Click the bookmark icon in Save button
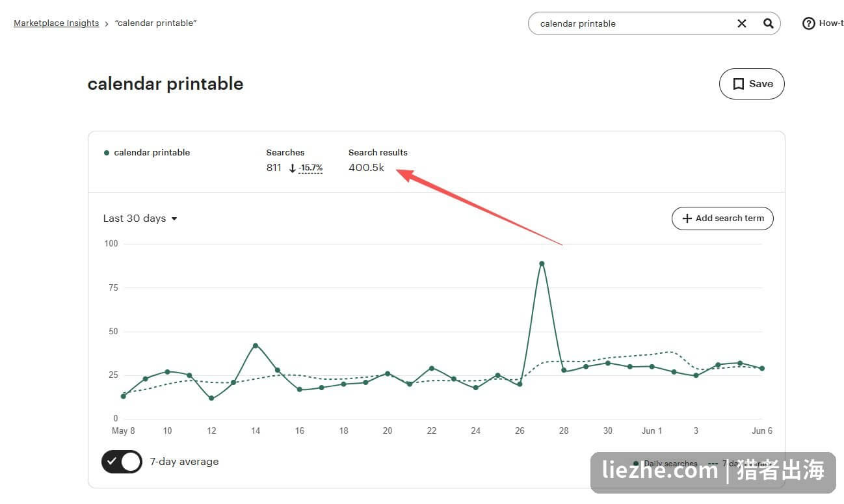The width and height of the screenshot is (844, 504). [738, 84]
